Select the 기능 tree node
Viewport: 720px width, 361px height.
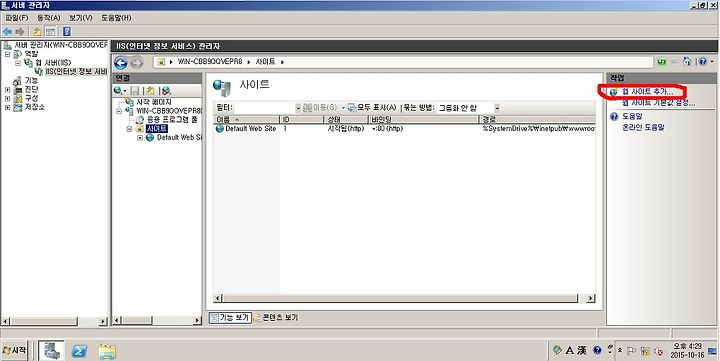[x=31, y=81]
